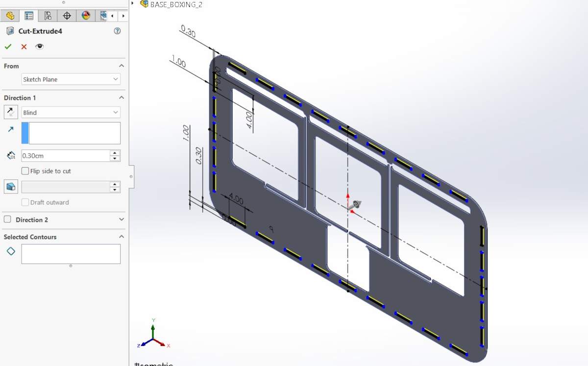588x366 pixels.
Task: Click the Cut-Extrude4 feature icon
Action: point(10,31)
